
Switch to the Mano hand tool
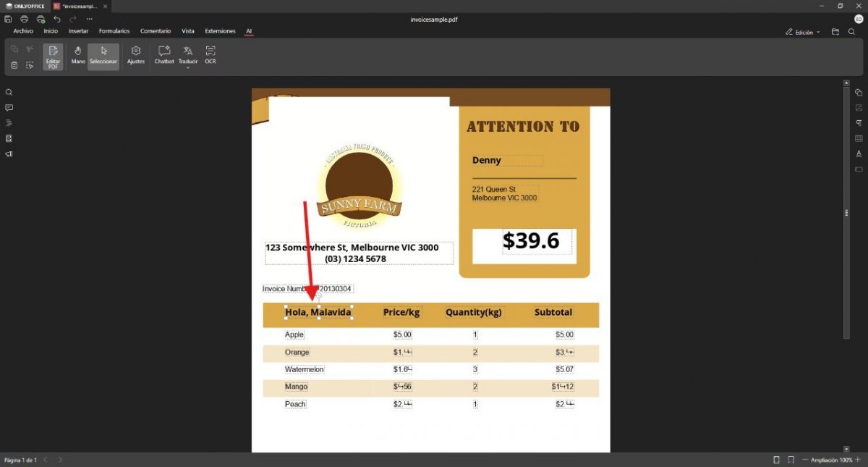click(x=78, y=54)
